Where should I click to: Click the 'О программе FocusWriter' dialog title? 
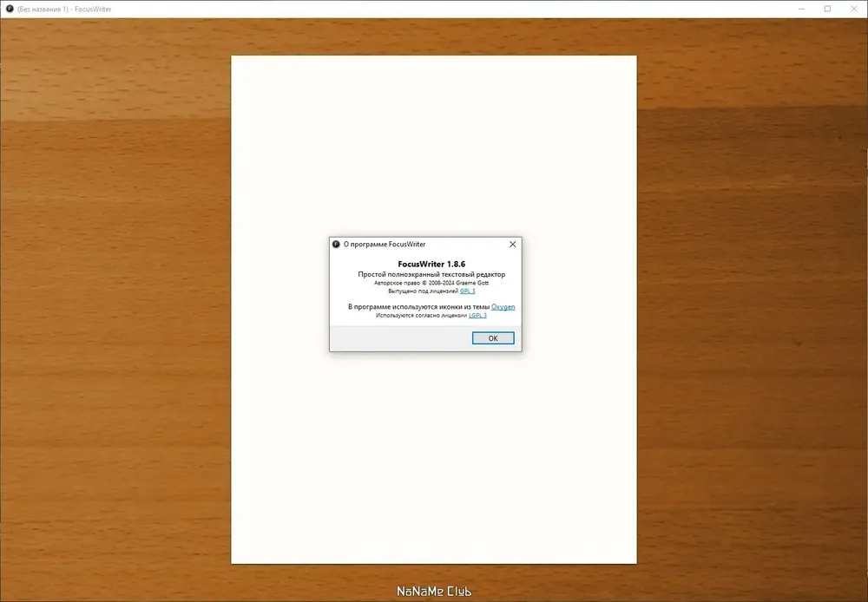pos(385,244)
